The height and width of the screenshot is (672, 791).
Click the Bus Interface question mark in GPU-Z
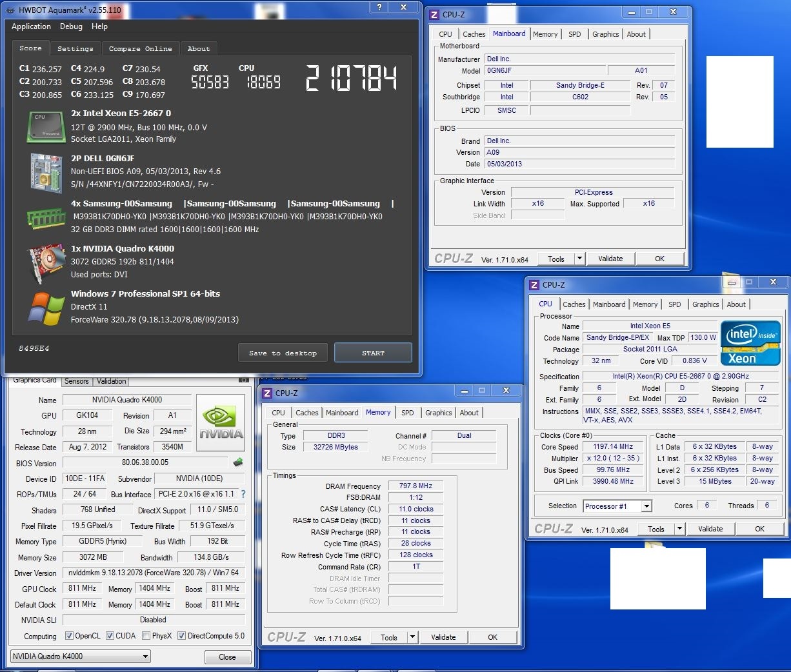243,494
